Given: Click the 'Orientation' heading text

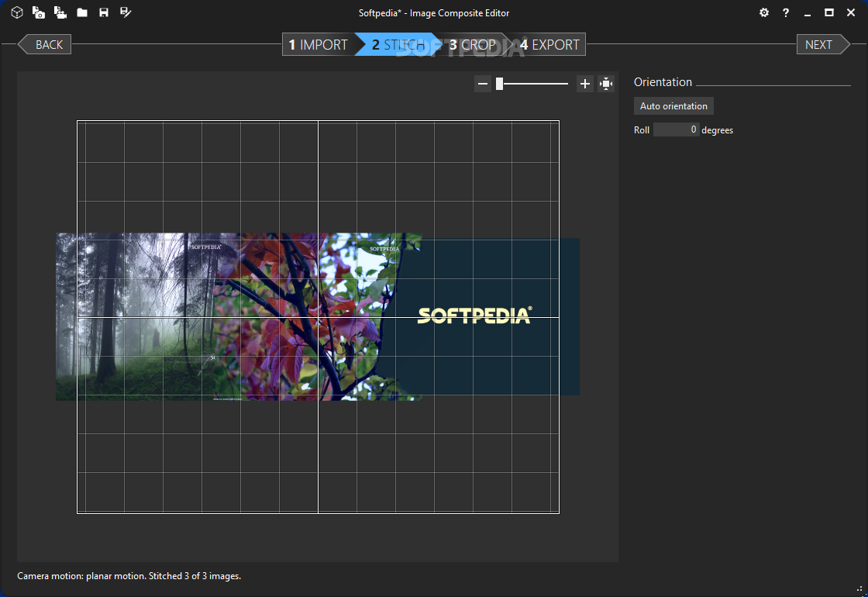Looking at the screenshot, I should click(663, 82).
